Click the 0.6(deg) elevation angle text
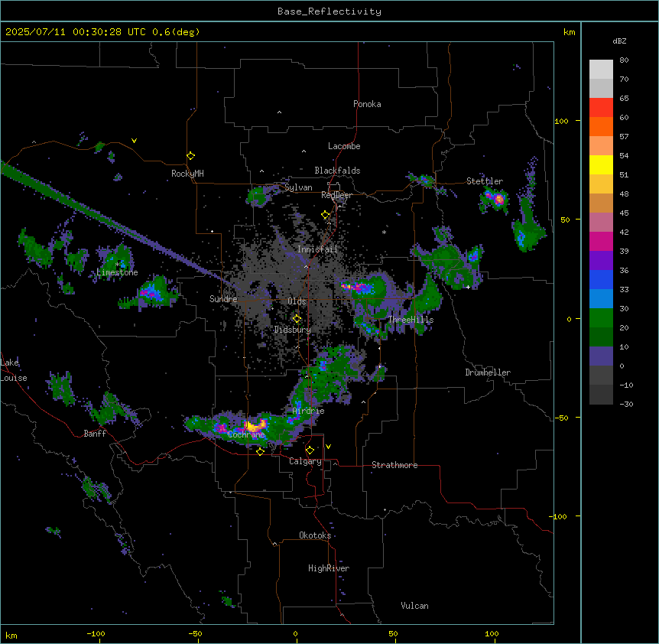 176,32
